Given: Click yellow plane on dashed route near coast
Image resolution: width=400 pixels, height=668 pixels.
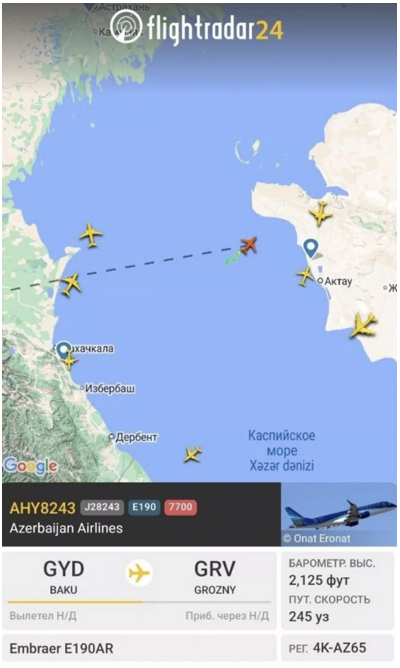Looking at the screenshot, I should click(x=71, y=284).
